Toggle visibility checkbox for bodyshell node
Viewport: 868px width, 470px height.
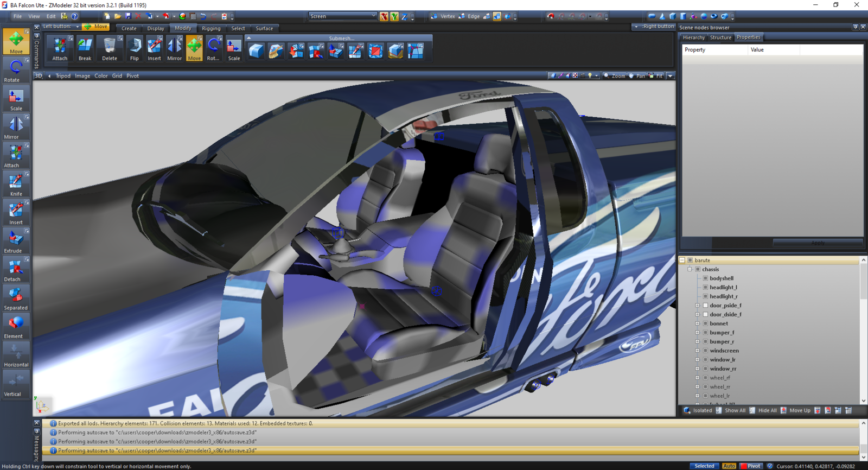coord(705,278)
